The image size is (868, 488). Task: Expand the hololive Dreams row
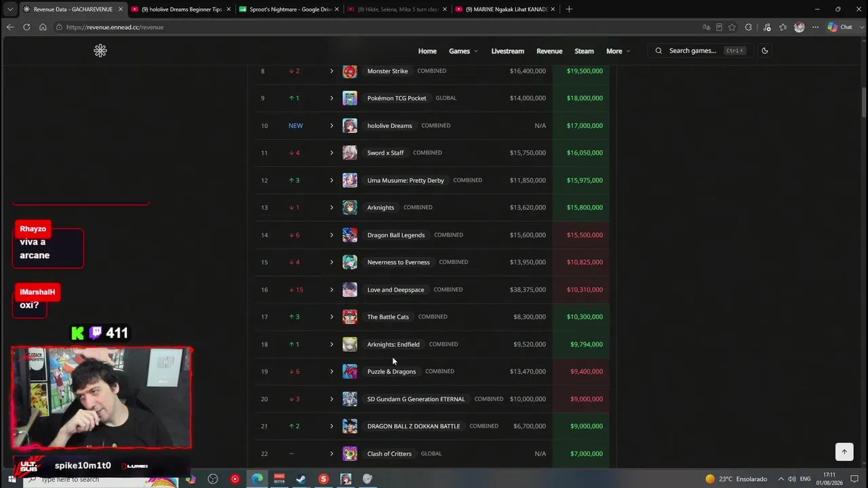pos(332,125)
